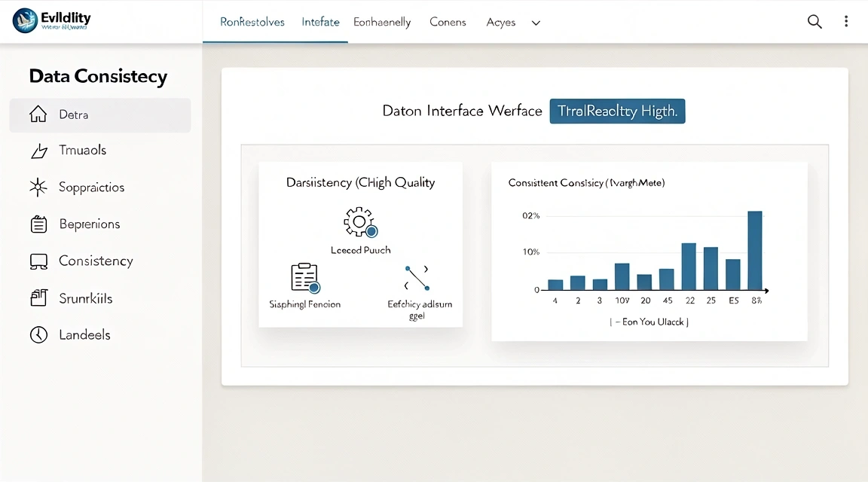Open the three-dot overflow menu
This screenshot has height=482, width=868.
(x=846, y=22)
